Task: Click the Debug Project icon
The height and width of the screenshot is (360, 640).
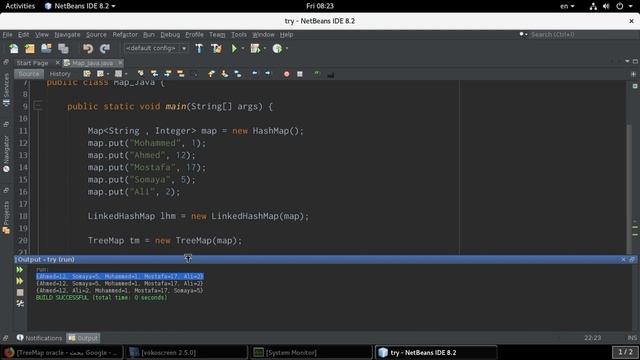Action: [255, 49]
